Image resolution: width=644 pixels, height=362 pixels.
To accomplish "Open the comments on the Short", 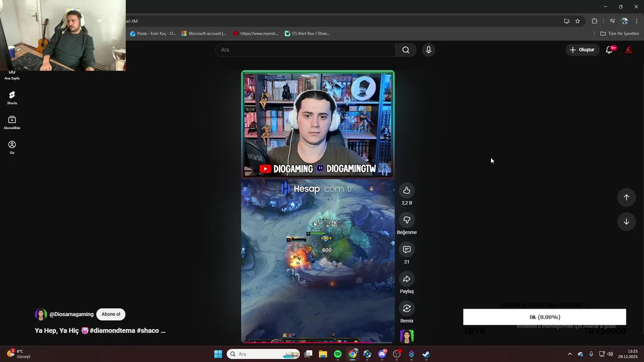I will (x=407, y=249).
